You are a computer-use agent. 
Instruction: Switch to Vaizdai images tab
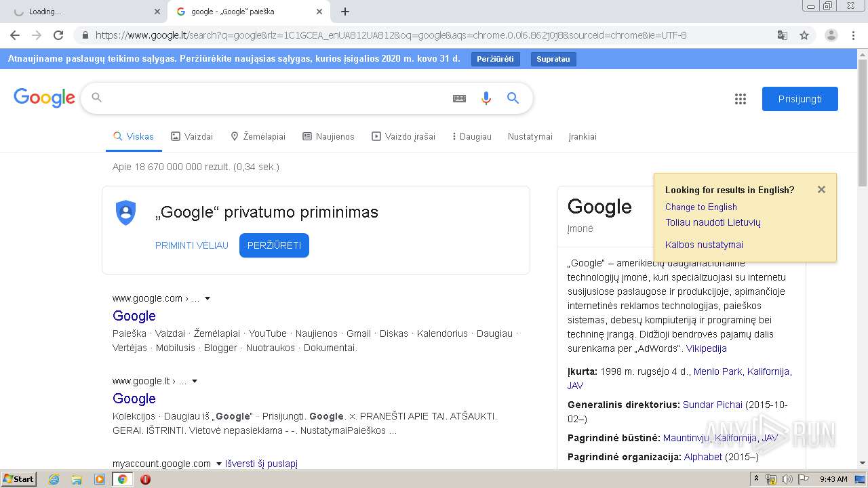192,136
